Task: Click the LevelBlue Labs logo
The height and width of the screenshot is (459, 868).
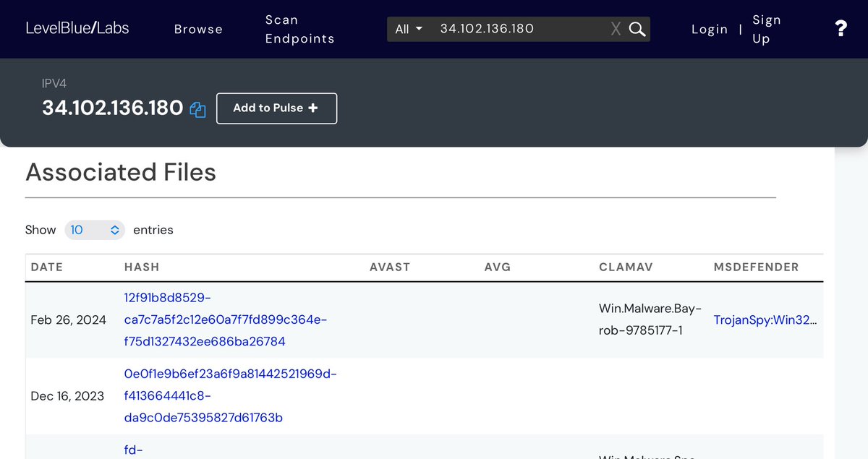Action: [x=77, y=29]
